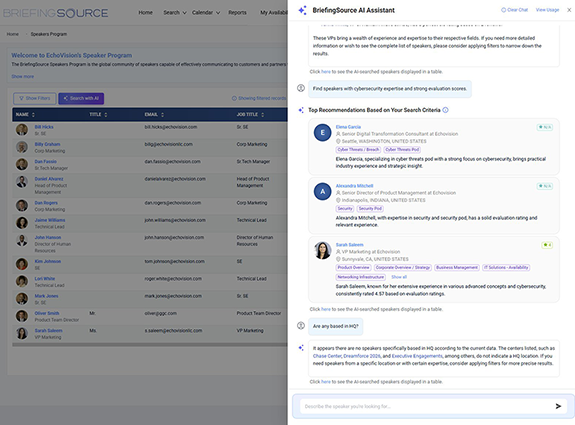Sort by the JOB TITLE column

pos(250,115)
